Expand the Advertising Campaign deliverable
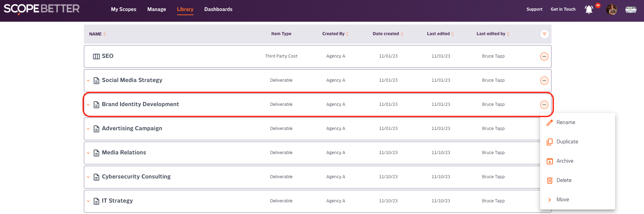The image size is (644, 214). [x=88, y=129]
